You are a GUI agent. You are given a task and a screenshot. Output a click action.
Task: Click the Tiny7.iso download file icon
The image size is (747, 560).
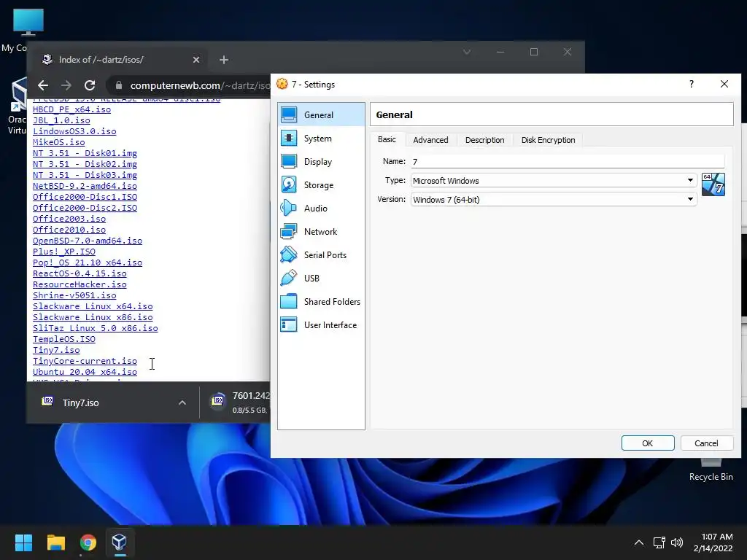click(x=47, y=402)
